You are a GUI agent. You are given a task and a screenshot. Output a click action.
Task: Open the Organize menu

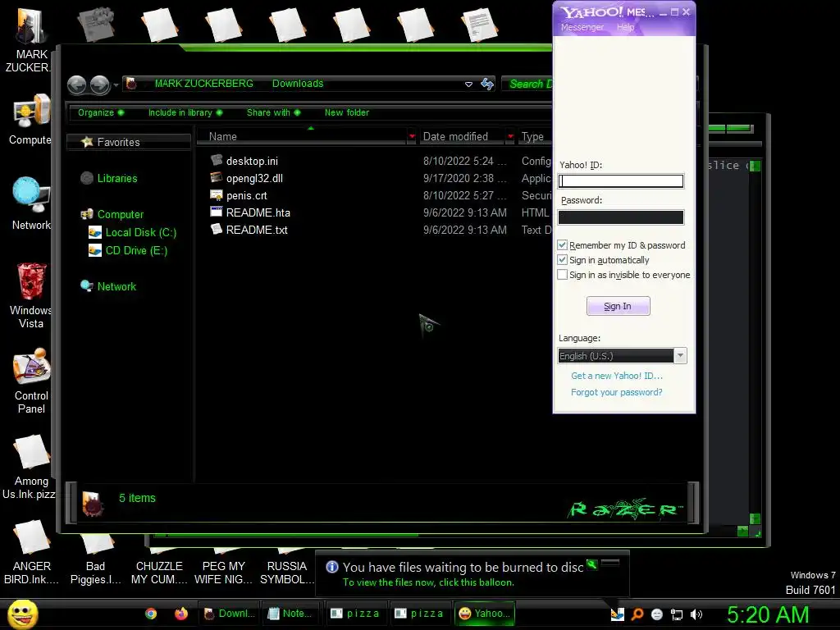click(101, 112)
